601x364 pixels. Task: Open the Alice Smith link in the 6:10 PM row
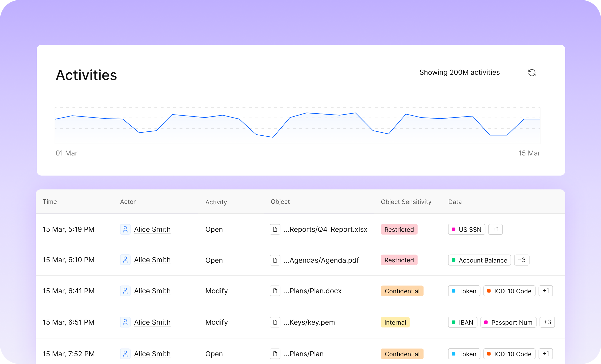coord(152,260)
